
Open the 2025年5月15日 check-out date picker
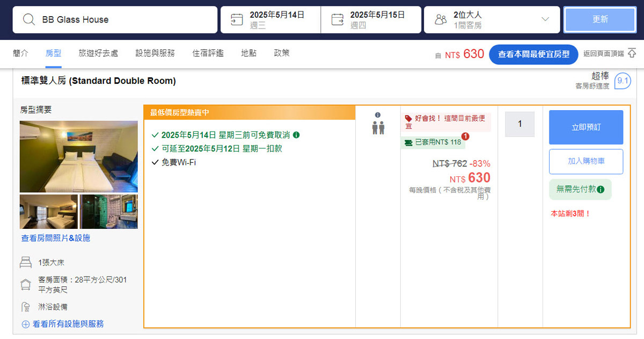(371, 19)
